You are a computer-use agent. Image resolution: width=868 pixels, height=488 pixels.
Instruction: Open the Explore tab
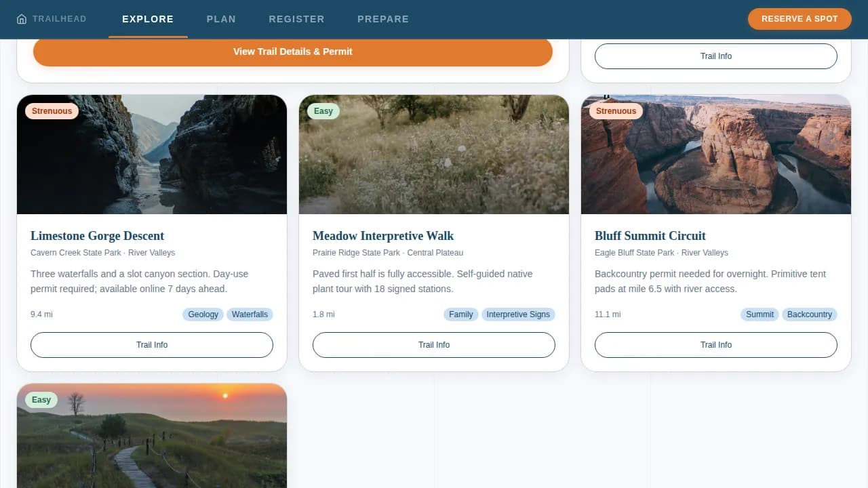(148, 19)
